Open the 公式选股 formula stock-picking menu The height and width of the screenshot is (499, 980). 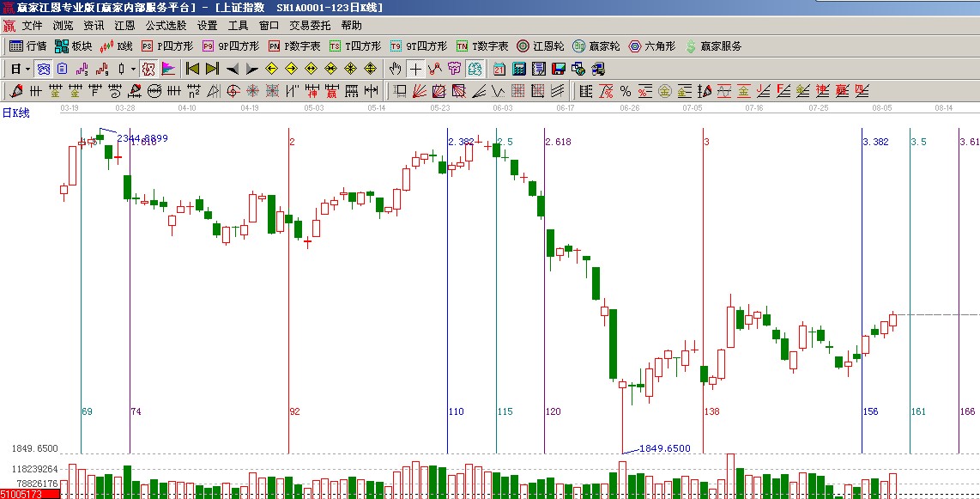[165, 26]
